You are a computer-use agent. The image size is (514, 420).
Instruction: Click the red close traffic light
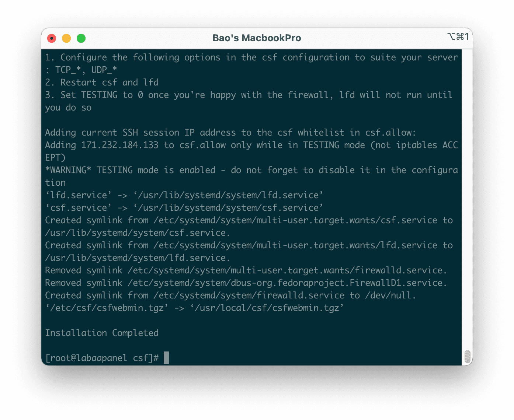coord(52,38)
